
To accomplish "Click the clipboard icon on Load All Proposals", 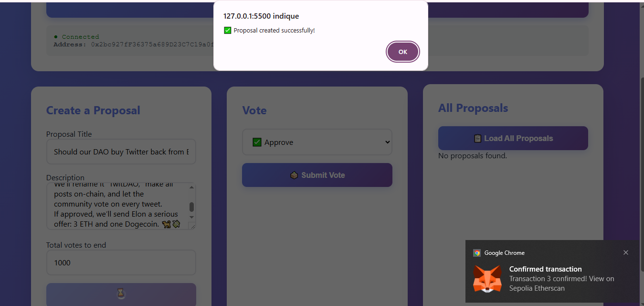I will click(477, 138).
